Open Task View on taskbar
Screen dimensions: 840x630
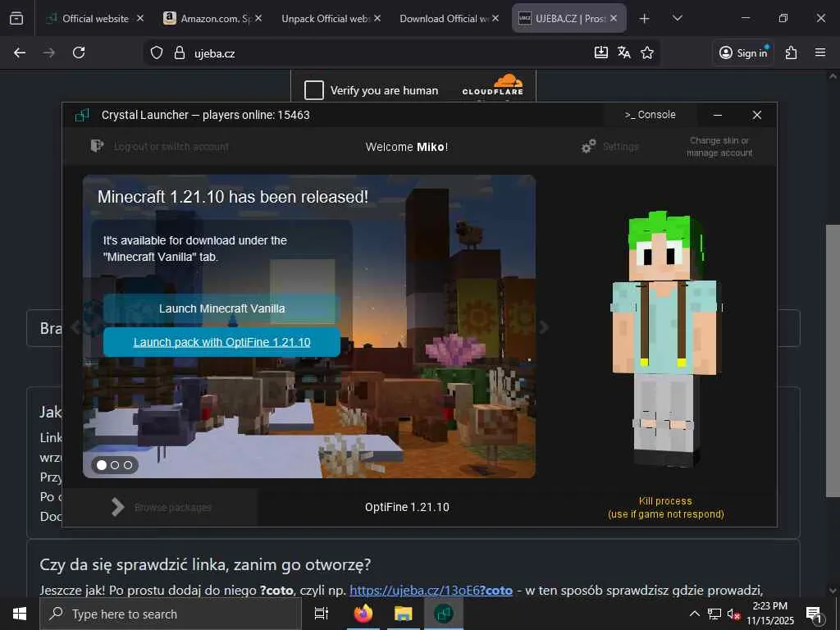click(x=322, y=614)
